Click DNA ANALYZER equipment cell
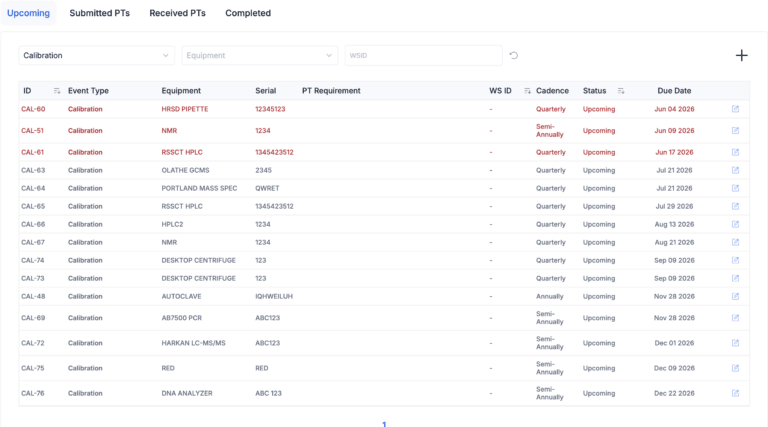 pos(187,393)
